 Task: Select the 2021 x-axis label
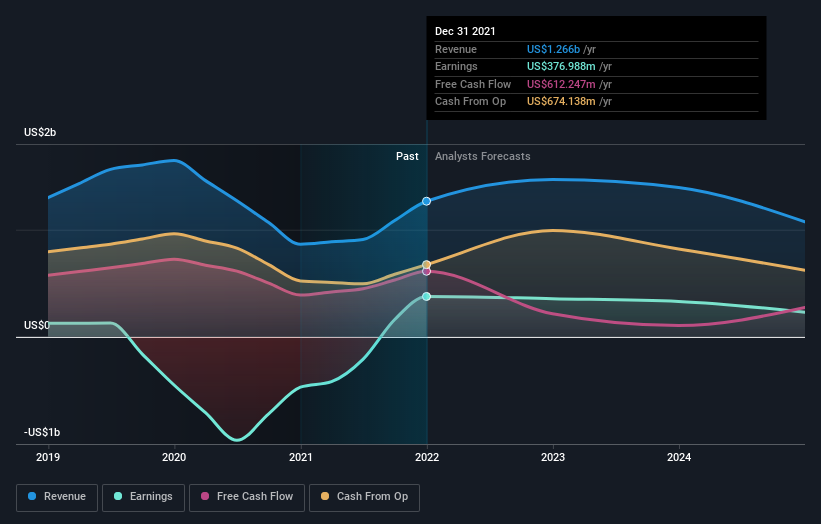pos(301,457)
